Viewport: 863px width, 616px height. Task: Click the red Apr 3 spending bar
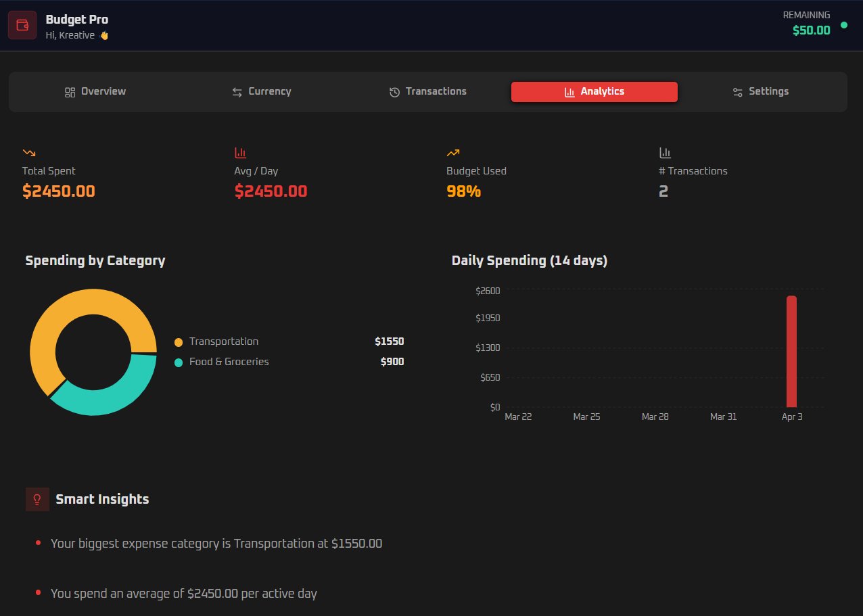(x=791, y=352)
